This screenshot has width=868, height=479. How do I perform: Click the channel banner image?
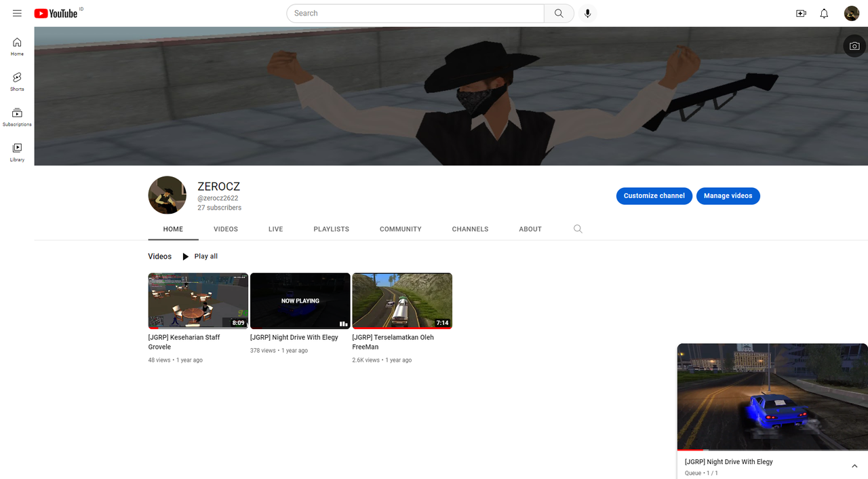pos(451,96)
